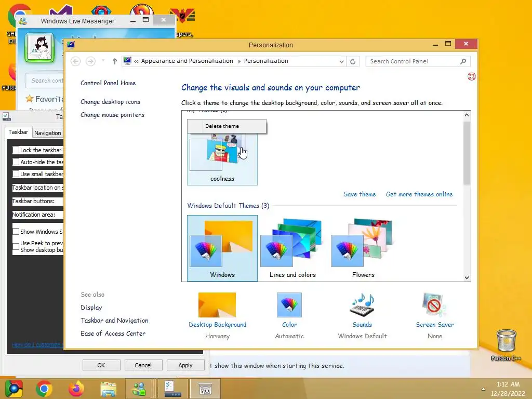The width and height of the screenshot is (532, 399).
Task: Select the Windows default theme
Action: (222, 248)
